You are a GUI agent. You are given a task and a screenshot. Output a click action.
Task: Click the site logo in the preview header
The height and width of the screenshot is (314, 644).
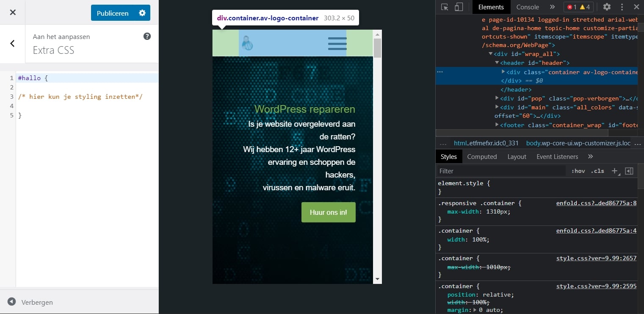click(x=247, y=43)
